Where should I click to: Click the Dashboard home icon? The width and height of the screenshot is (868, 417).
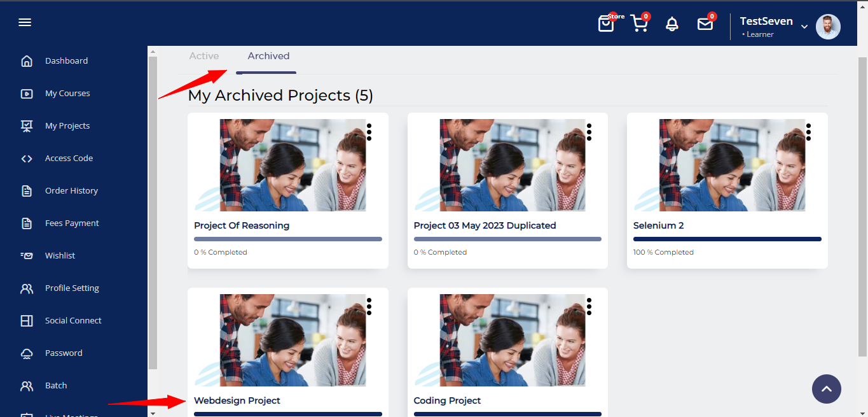click(27, 61)
